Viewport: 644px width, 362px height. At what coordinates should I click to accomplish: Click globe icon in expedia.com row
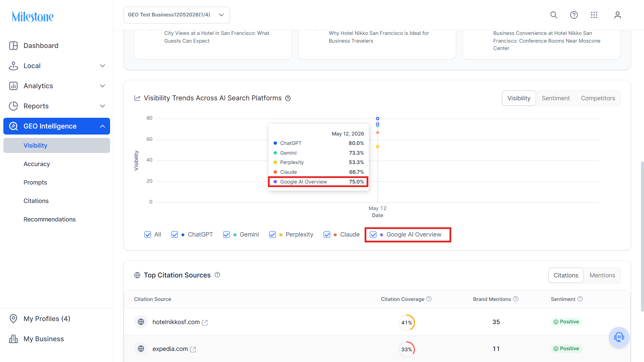click(x=141, y=349)
